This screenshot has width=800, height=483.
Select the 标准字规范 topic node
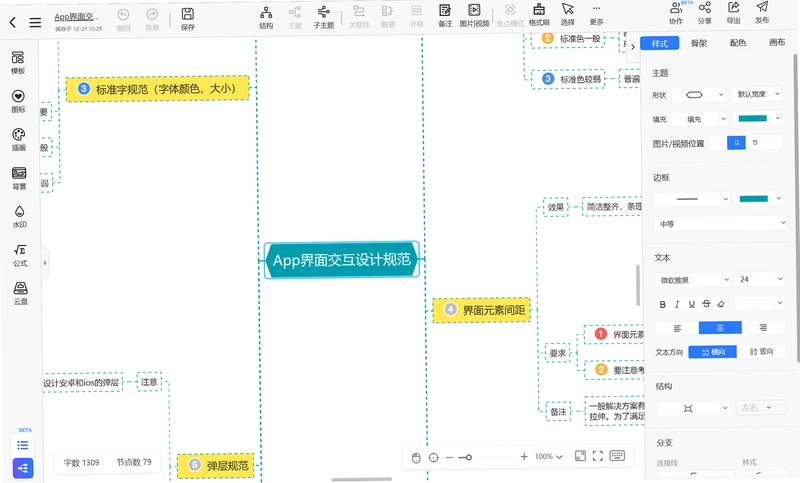(158, 89)
